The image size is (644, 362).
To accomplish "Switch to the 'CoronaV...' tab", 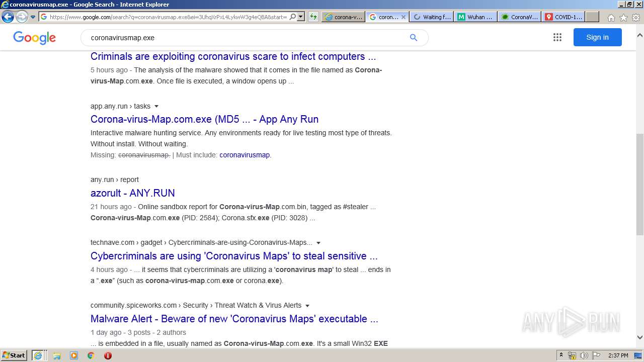I will click(520, 17).
